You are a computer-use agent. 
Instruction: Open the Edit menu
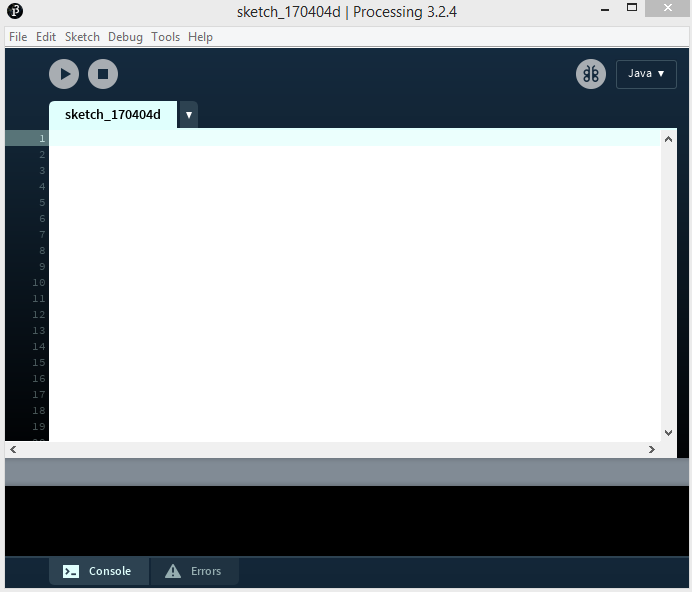tap(46, 37)
